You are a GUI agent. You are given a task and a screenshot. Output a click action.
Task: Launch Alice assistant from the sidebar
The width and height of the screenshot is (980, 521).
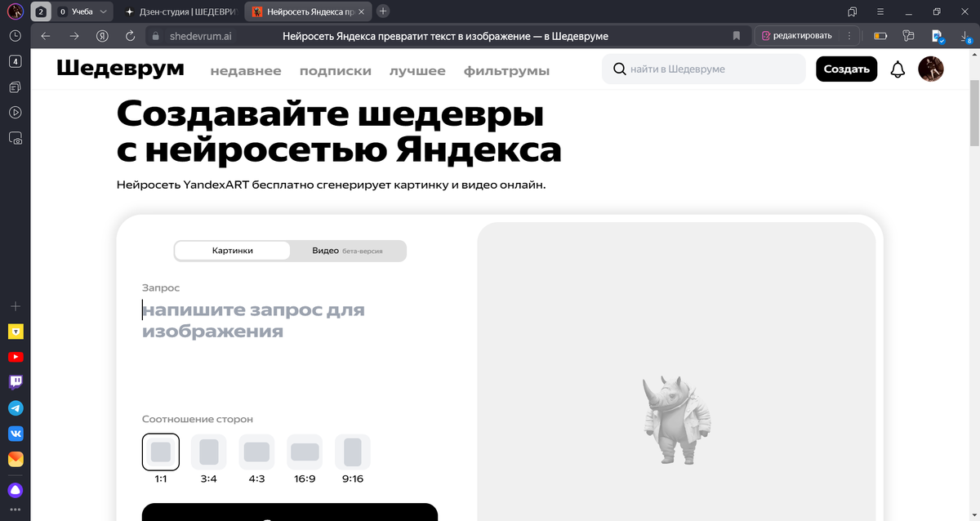click(16, 491)
